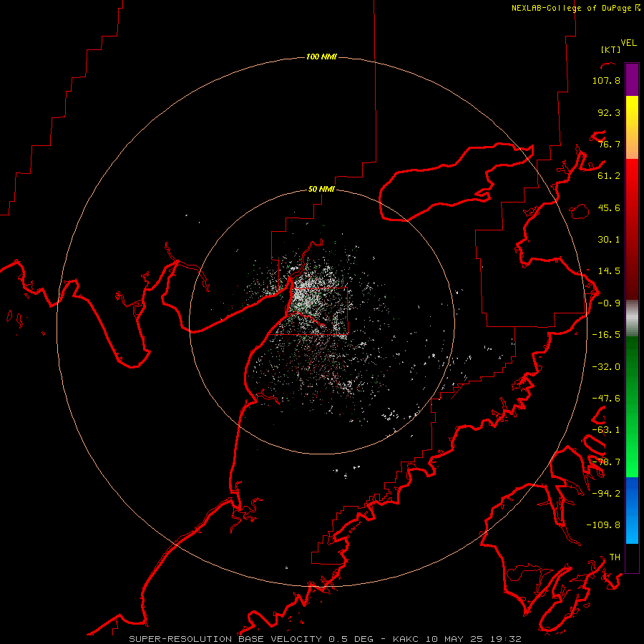Screen dimensions: 644x644
Task: Click the [KT] units label
Action: point(611,49)
